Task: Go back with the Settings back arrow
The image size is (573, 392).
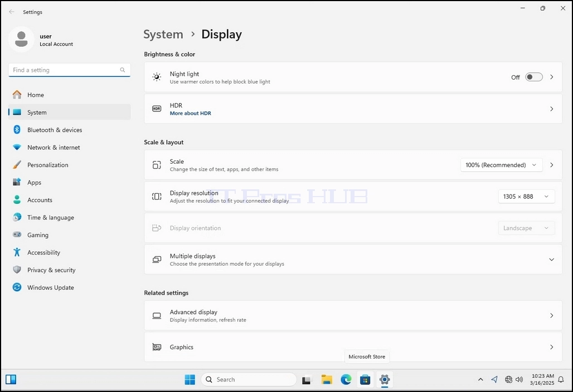Action: pos(12,12)
